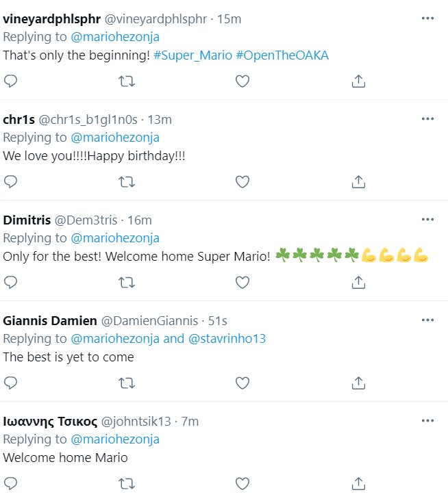
Task: Like the chr1s Happy birthday tweet
Action: (242, 182)
